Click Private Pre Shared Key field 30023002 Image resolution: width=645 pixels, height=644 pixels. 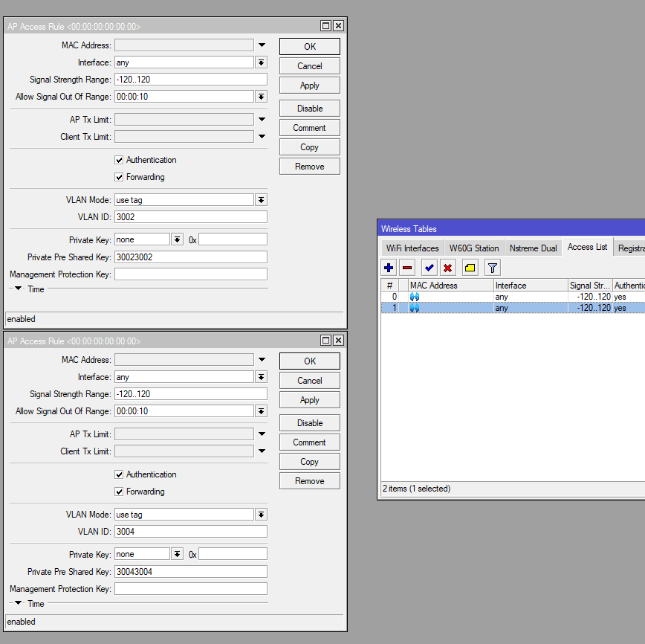[191, 257]
